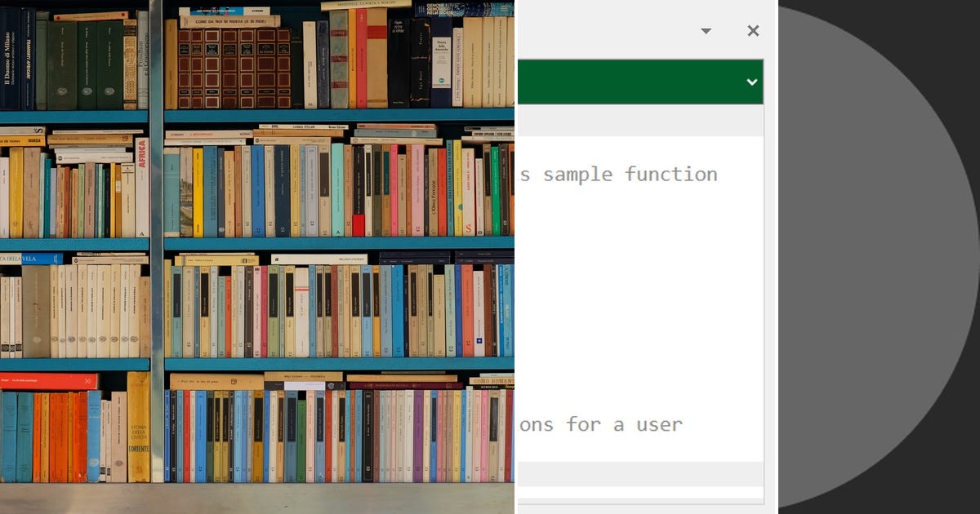This screenshot has width=980, height=514.
Task: Click the caret icon beside the close button
Action: pyautogui.click(x=706, y=30)
